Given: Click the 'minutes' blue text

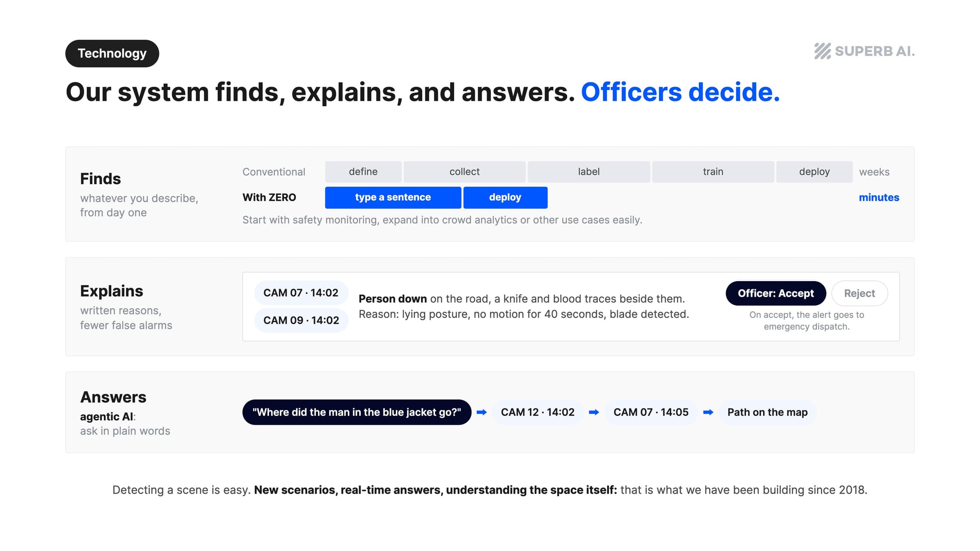Looking at the screenshot, I should (x=879, y=197).
